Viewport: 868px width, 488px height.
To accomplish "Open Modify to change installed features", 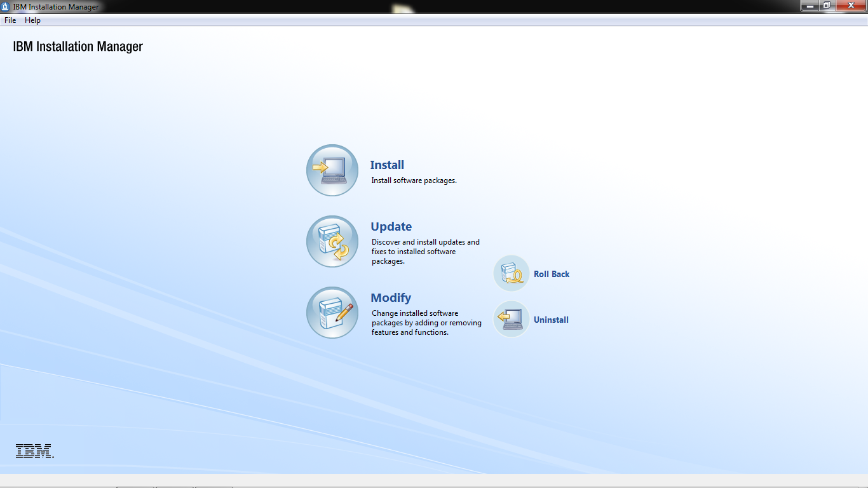I will pyautogui.click(x=390, y=297).
